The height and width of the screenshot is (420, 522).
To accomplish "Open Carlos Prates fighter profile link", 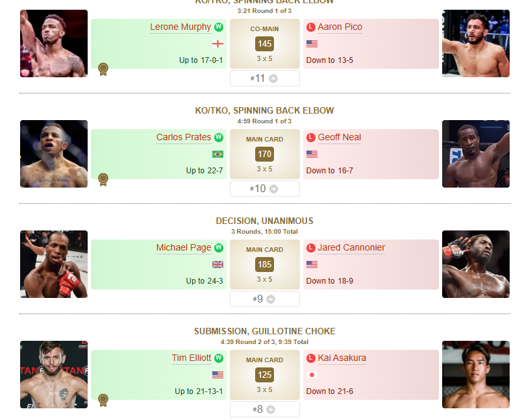I will click(x=184, y=138).
